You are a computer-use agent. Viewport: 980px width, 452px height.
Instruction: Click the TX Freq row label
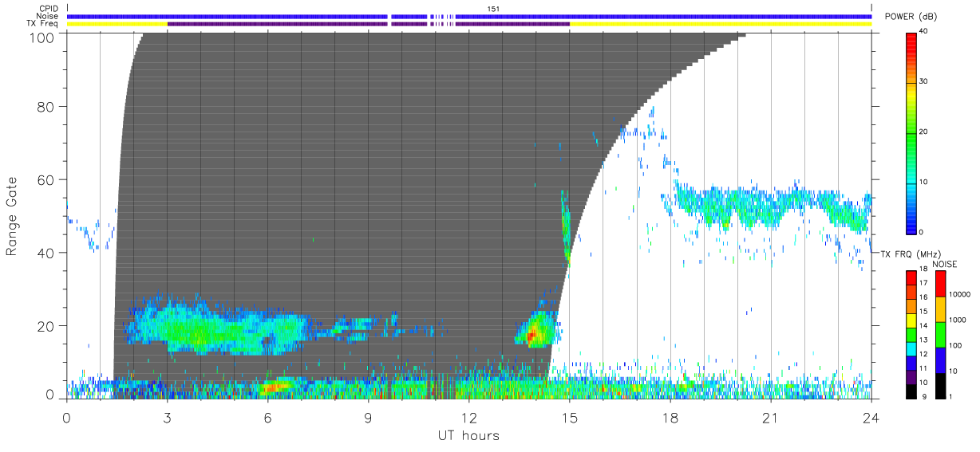click(43, 24)
